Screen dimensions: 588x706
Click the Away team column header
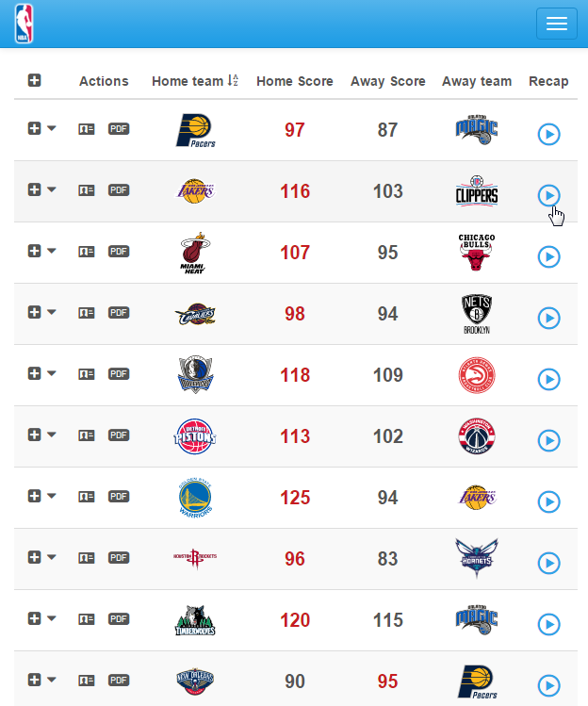point(476,81)
